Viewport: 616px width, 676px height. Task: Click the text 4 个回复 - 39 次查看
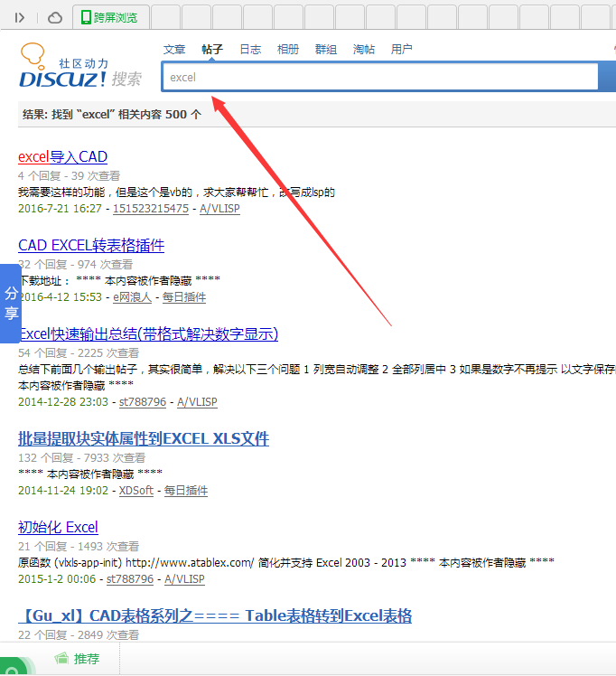coord(69,176)
